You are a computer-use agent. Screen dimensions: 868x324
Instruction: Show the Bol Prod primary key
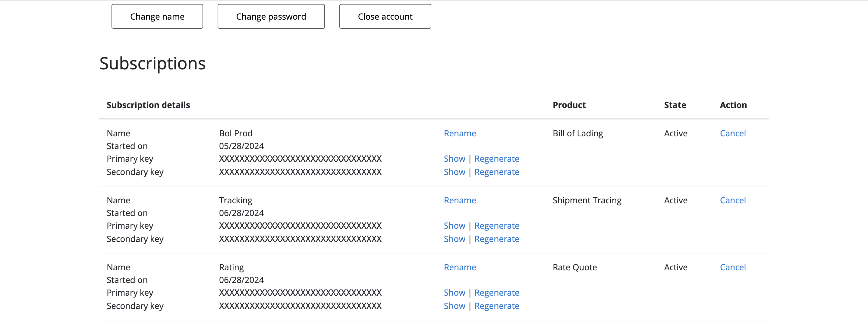coord(454,158)
